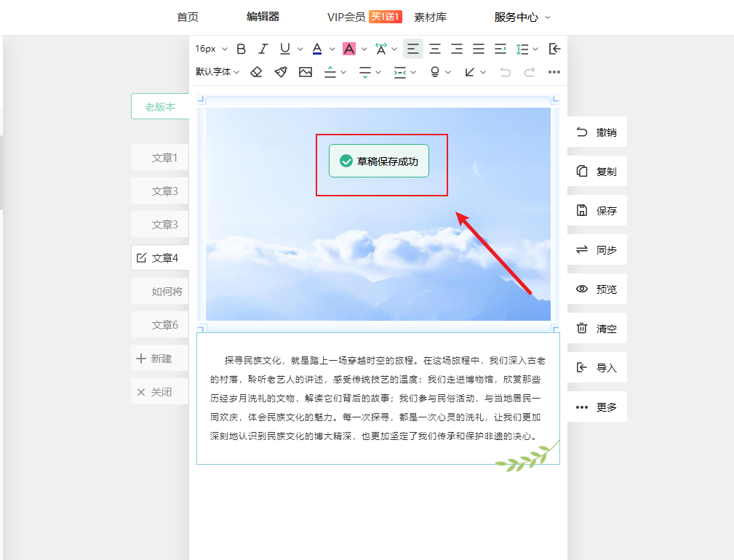
Task: Expand the letter spacing options arrow
Action: coord(394,49)
